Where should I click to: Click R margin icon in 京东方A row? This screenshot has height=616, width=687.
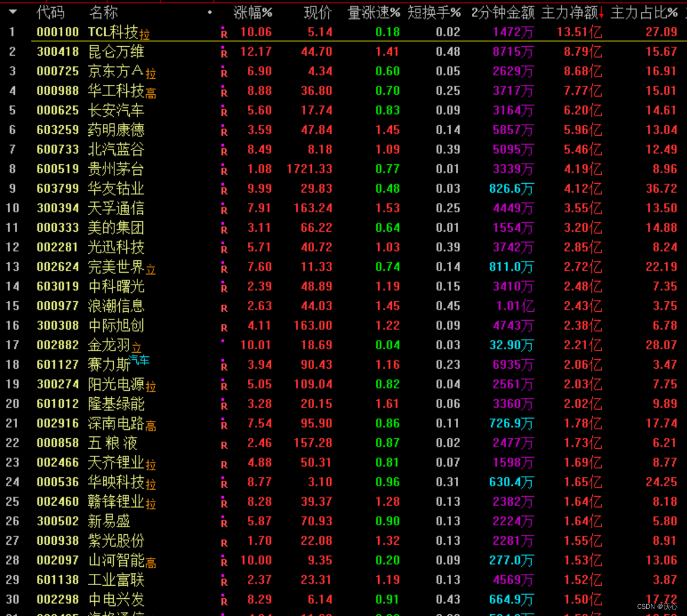[224, 73]
